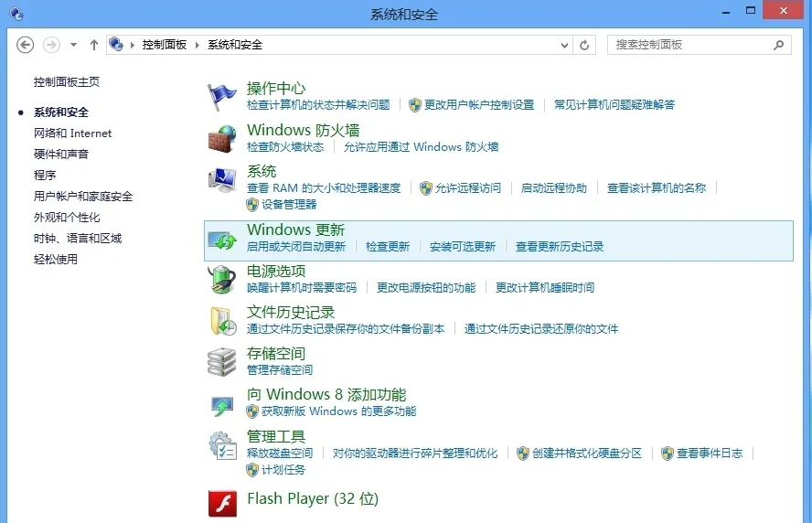This screenshot has height=523, width=812.
Task: Click the Add features to Windows 8 icon
Action: point(222,405)
